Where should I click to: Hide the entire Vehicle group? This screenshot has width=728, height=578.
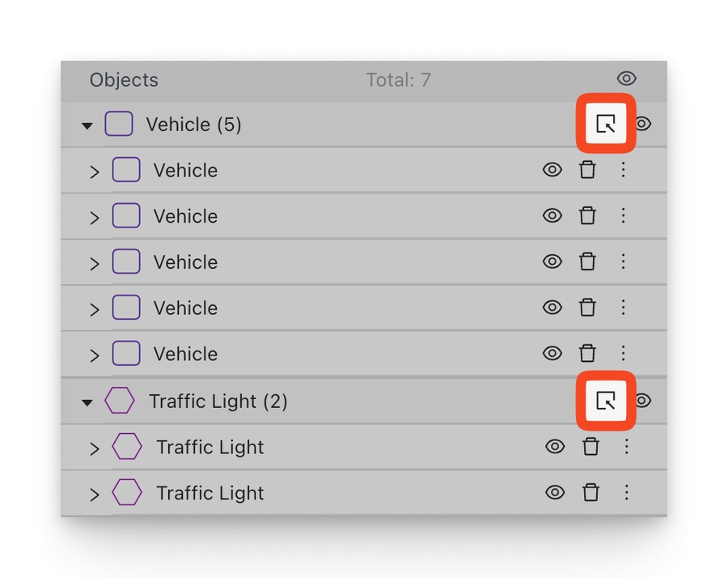coord(644,124)
